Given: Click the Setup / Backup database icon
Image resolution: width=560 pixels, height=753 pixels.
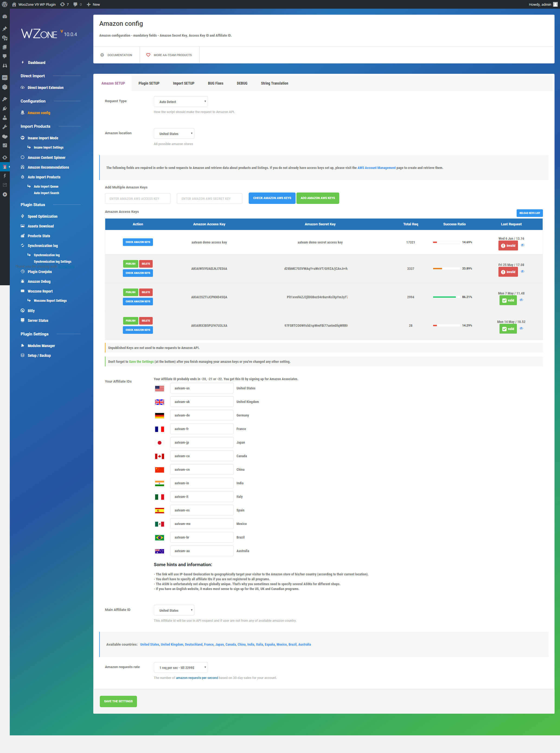Looking at the screenshot, I should 23,355.
